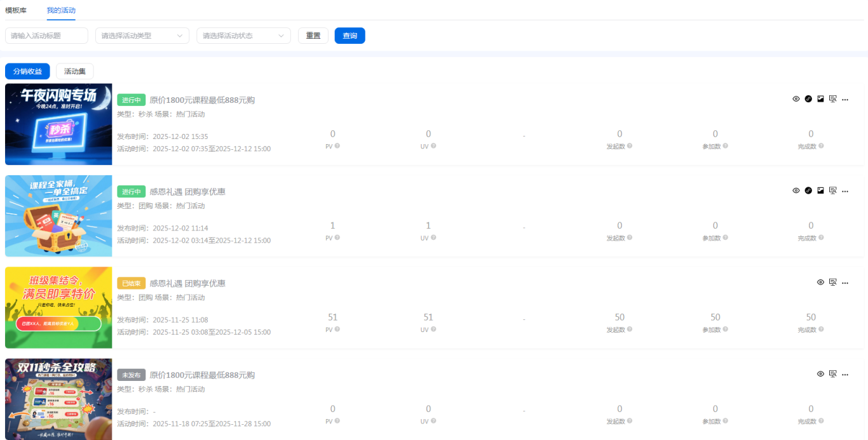The width and height of the screenshot is (868, 440).
Task: Click the image icon in the second activity row
Action: [x=820, y=190]
